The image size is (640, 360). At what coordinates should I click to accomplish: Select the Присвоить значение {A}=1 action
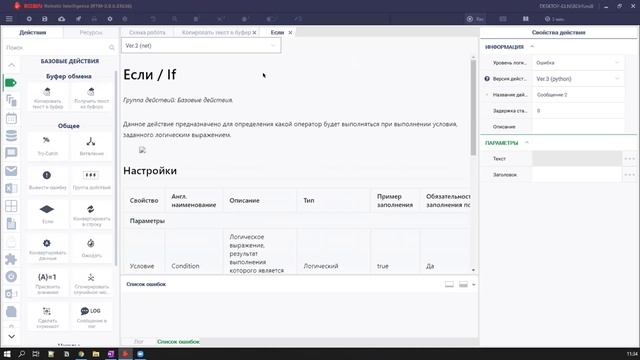pos(47,282)
